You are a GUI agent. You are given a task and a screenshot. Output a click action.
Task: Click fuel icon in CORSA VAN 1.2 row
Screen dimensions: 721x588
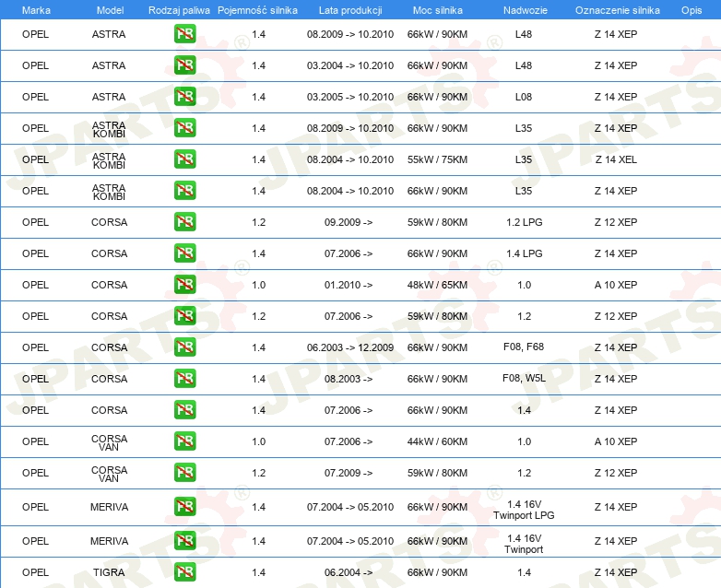click(184, 472)
